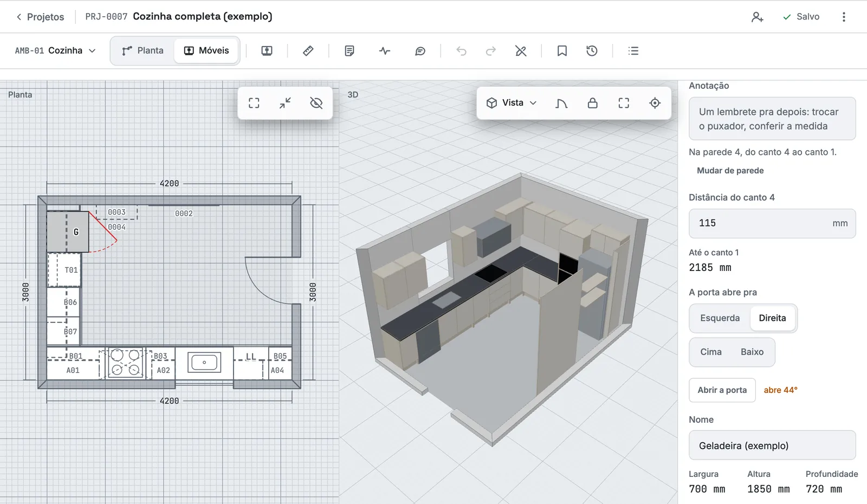
Task: Select the A01 cabinet label in plan
Action: coord(73,371)
